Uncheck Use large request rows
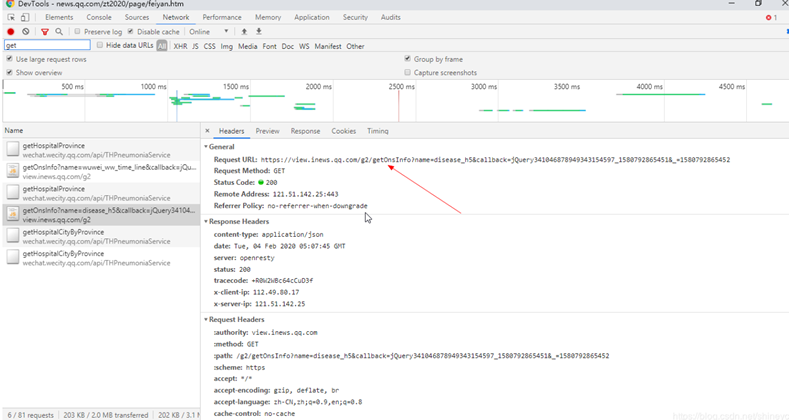This screenshot has height=420, width=789. tap(9, 59)
